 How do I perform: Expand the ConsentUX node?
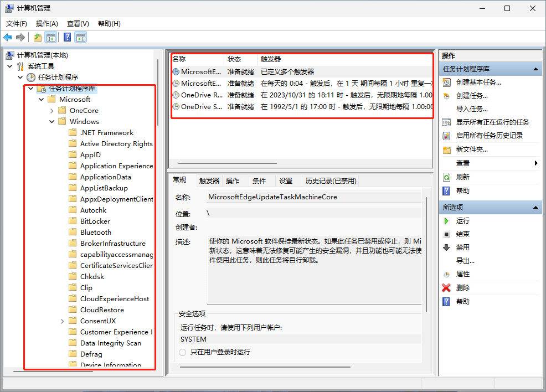tap(62, 321)
